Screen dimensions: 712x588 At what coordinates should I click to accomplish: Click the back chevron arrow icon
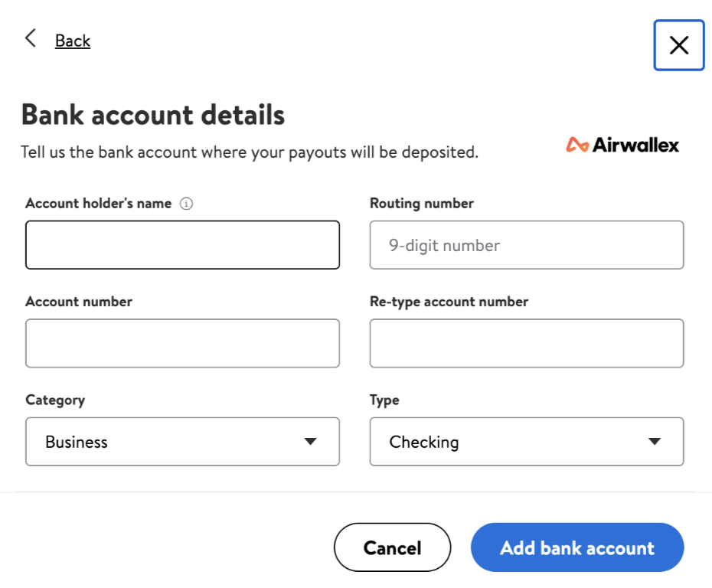click(31, 39)
